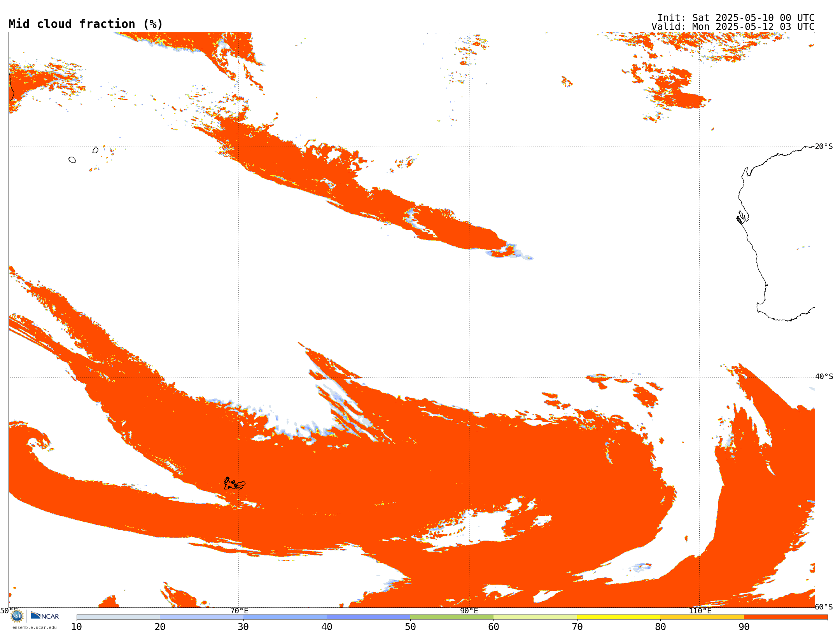This screenshot has width=840, height=632.
Task: Click the colorbar label 30
Action: pos(243,627)
